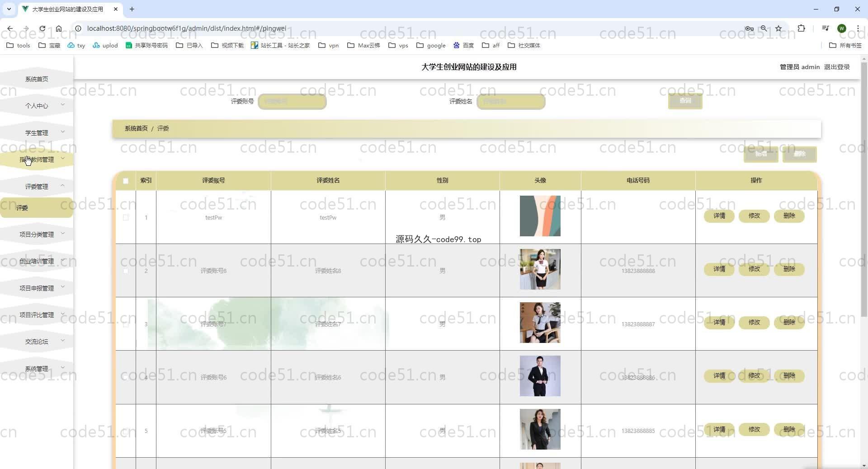Viewport: 868px width, 469px height.
Task: Click the 评委账号 column header
Action: (213, 180)
